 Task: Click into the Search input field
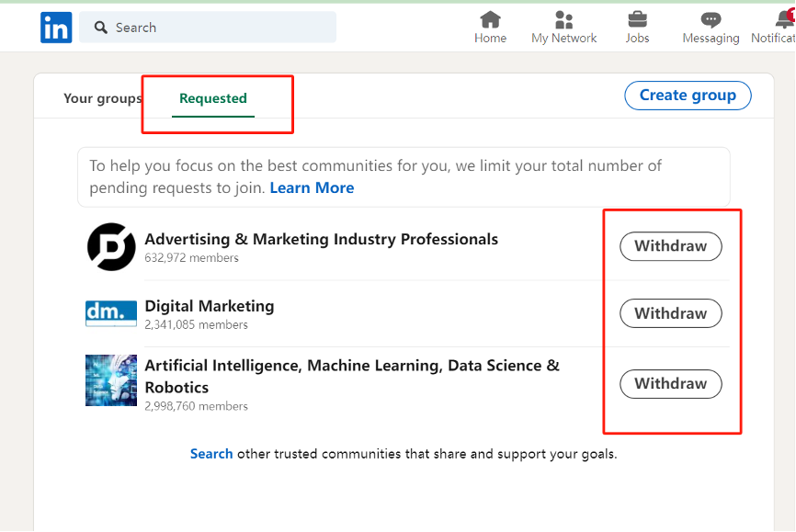click(x=208, y=28)
